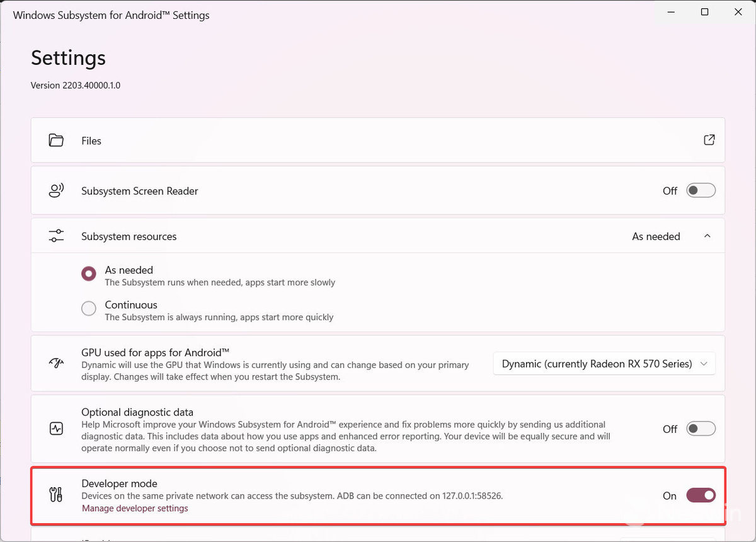Select the As needed radio button
The image size is (756, 542).
tap(88, 273)
